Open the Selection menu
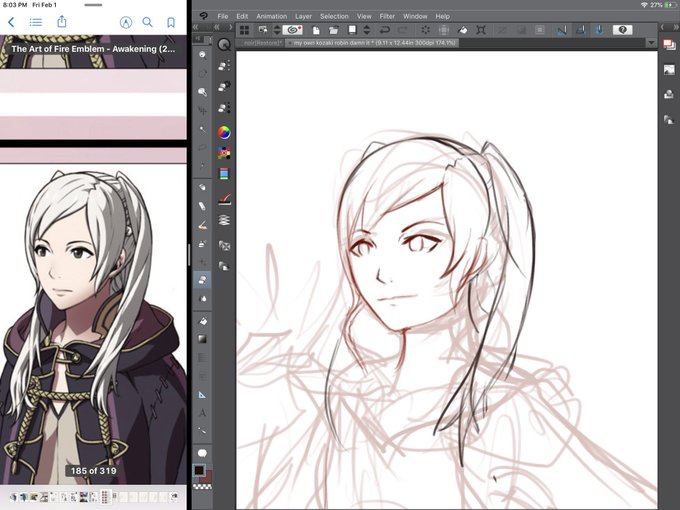The width and height of the screenshot is (680, 510). point(334,16)
